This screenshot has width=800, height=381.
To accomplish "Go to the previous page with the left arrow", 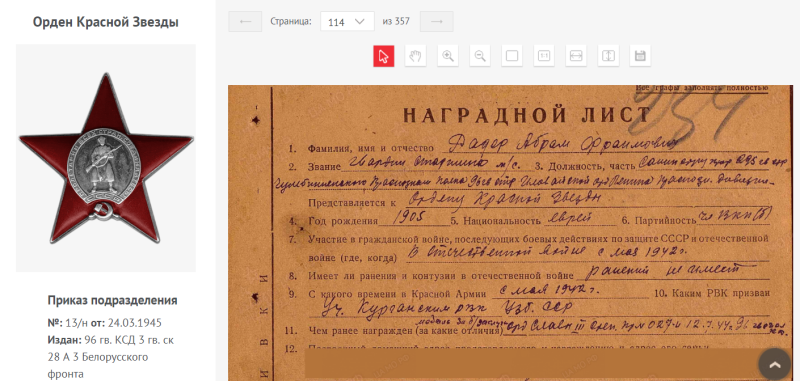I will click(245, 21).
